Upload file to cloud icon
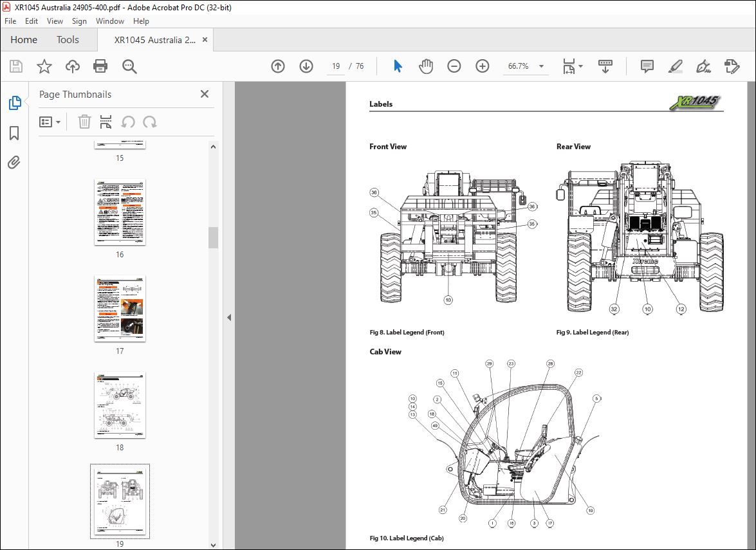The image size is (756, 550). [x=73, y=66]
